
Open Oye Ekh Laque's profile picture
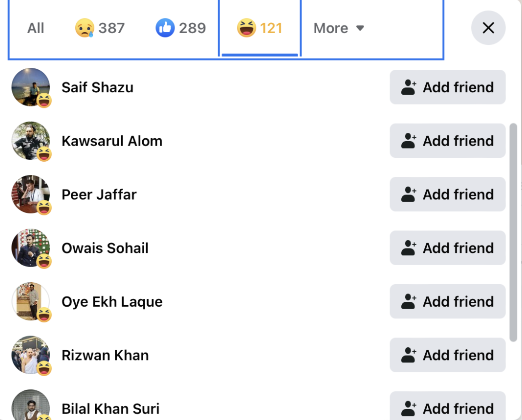[x=30, y=301]
